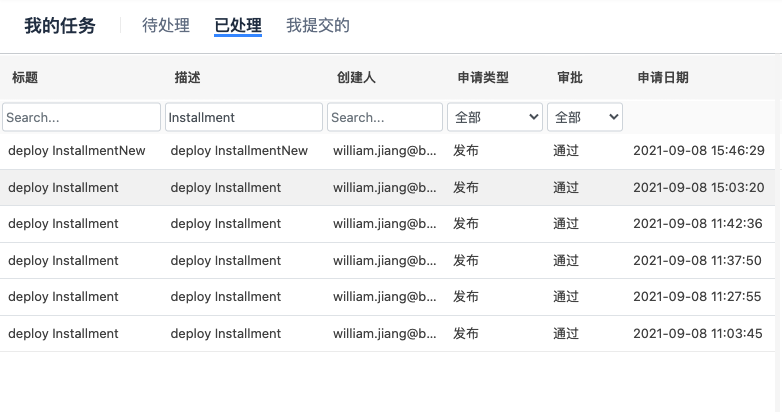Viewport: 782px width, 412px height.
Task: Click the 创建人 column header
Action: [x=357, y=78]
